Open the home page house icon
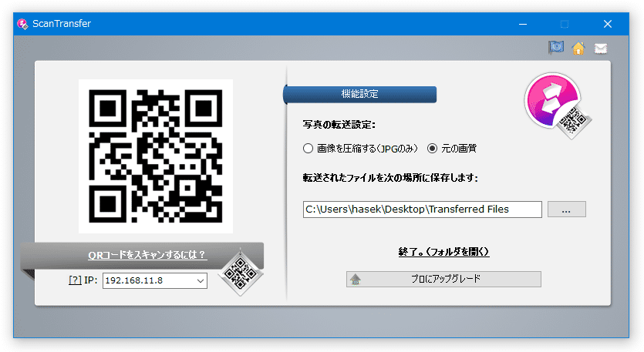The width and height of the screenshot is (644, 352). point(578,48)
